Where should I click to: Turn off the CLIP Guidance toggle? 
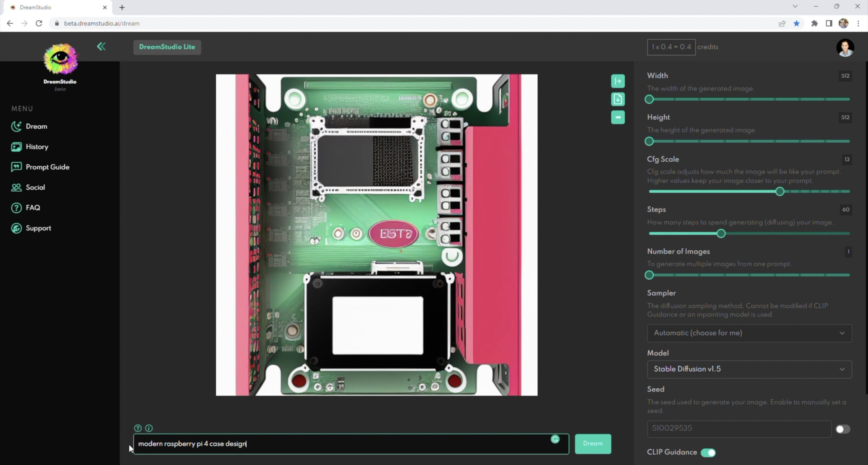coord(708,452)
